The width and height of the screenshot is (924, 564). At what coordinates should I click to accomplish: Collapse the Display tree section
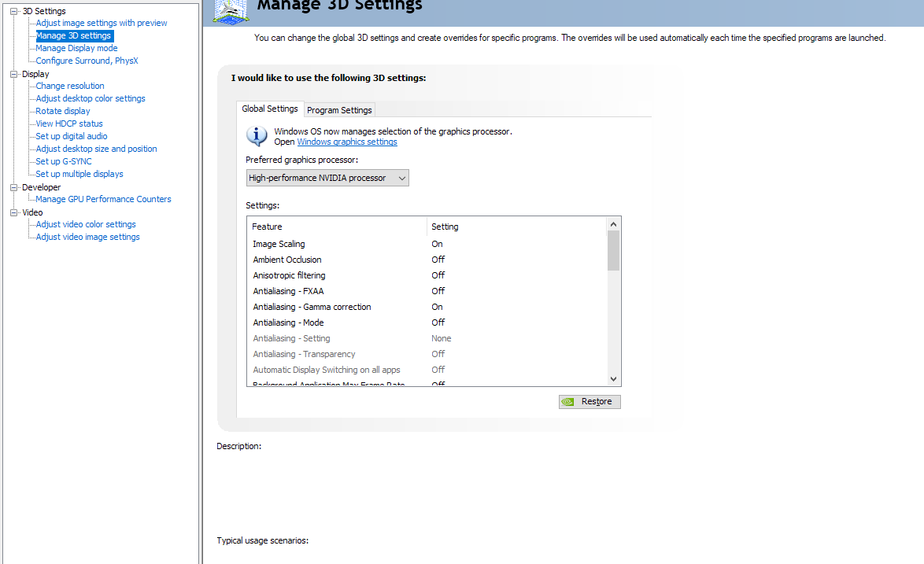click(13, 74)
